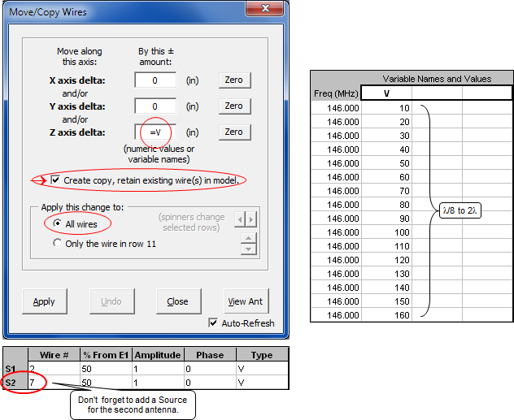Click the X axis delta input field
Image resolution: width=514 pixels, height=420 pixels.
coord(155,80)
